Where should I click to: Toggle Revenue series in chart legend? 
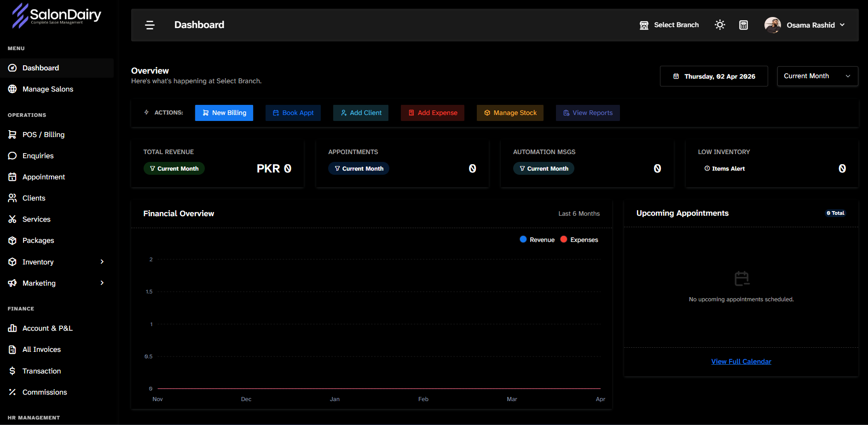coord(537,240)
